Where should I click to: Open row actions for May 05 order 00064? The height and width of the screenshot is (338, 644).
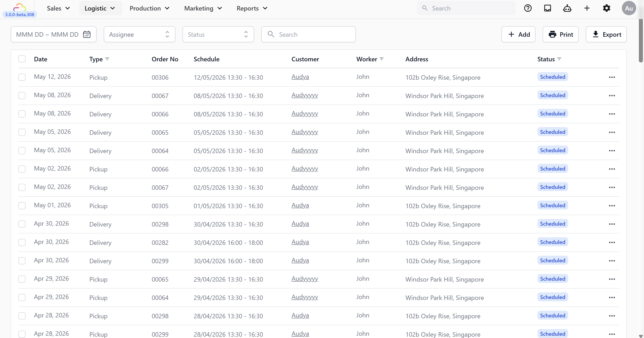(x=612, y=151)
